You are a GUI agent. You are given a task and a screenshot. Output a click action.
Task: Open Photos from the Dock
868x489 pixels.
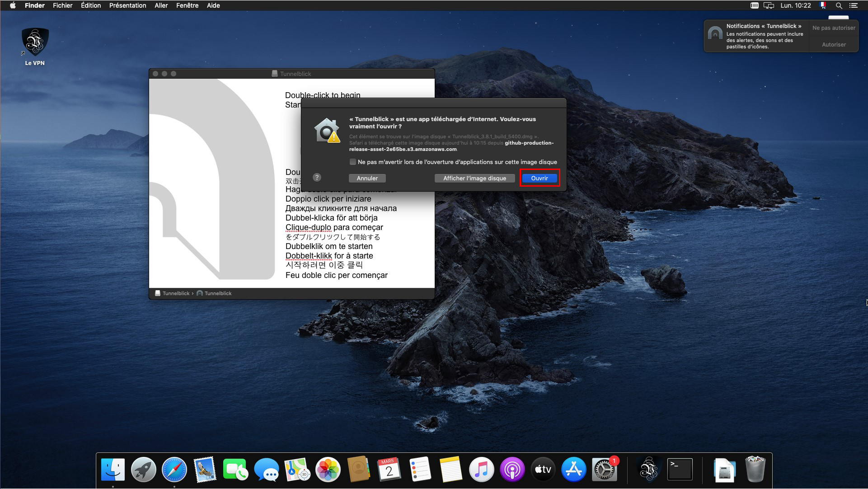click(328, 470)
